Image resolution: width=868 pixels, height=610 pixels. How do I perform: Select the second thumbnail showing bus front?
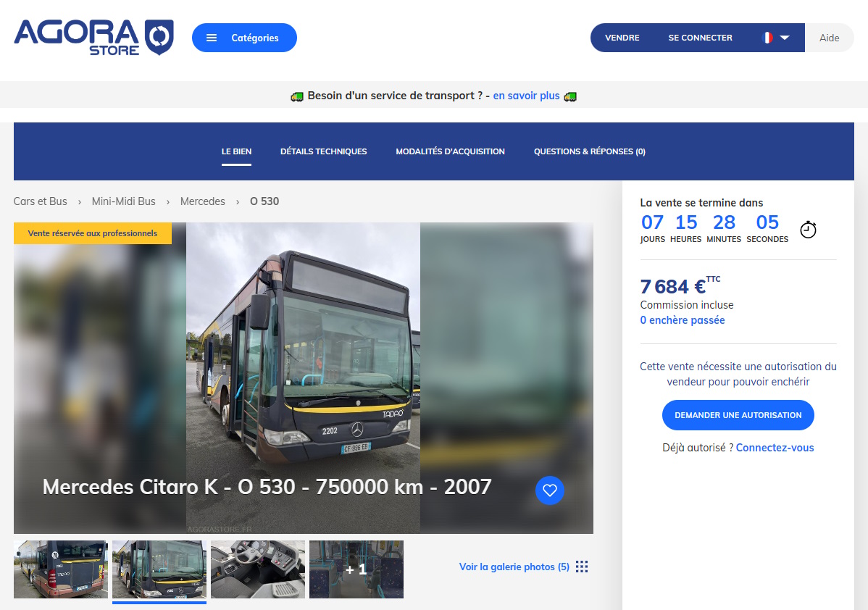(x=159, y=569)
